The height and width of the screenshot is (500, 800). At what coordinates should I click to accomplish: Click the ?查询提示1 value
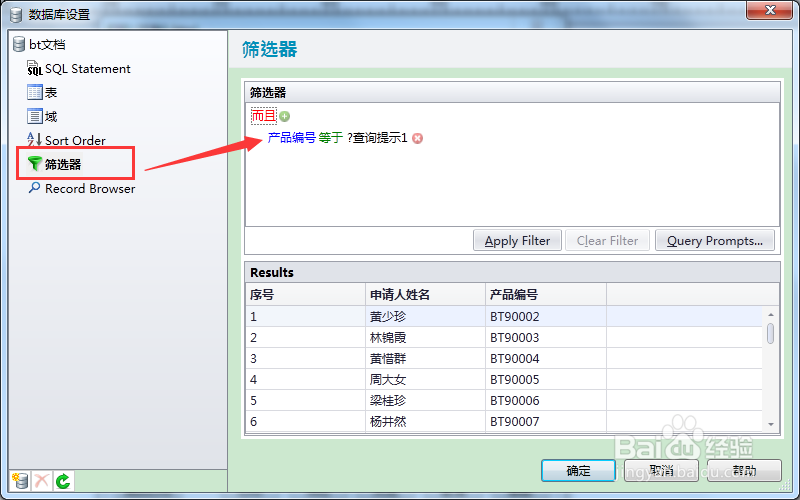[x=377, y=138]
